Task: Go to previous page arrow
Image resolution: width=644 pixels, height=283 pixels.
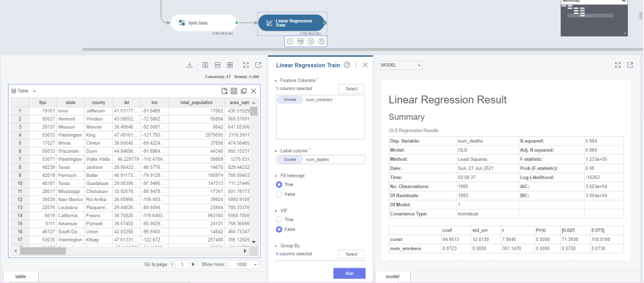Action: tap(172, 264)
